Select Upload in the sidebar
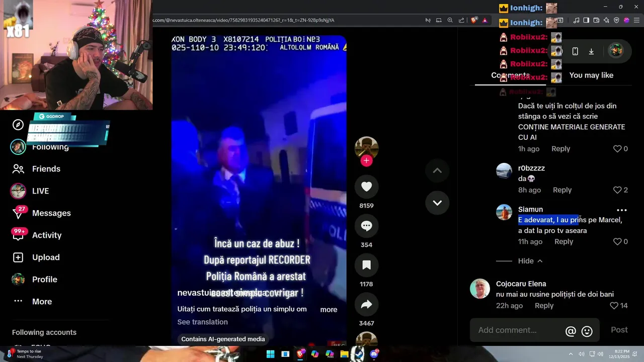The width and height of the screenshot is (644, 362). (x=46, y=257)
